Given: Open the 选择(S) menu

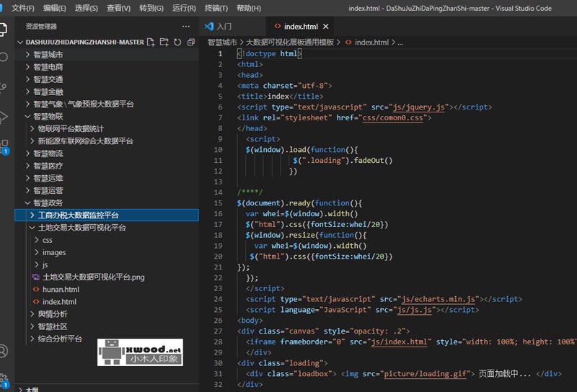Looking at the screenshot, I should pos(86,8).
